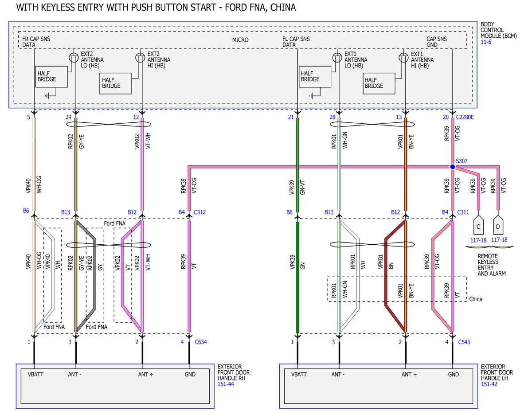Follow the 117-18 link under connector D

(x=500, y=239)
